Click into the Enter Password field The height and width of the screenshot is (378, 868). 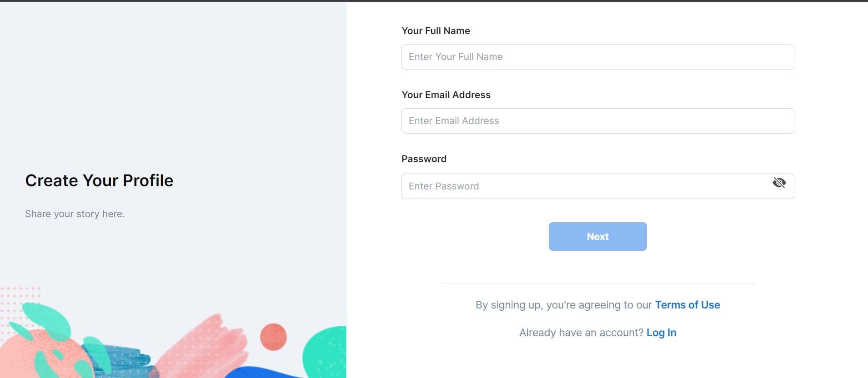click(x=582, y=186)
